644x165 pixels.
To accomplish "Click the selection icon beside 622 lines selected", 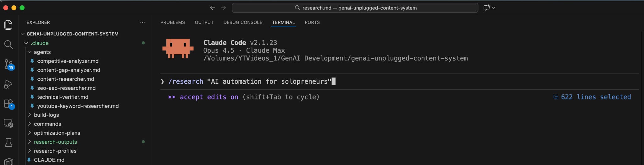I will (556, 97).
